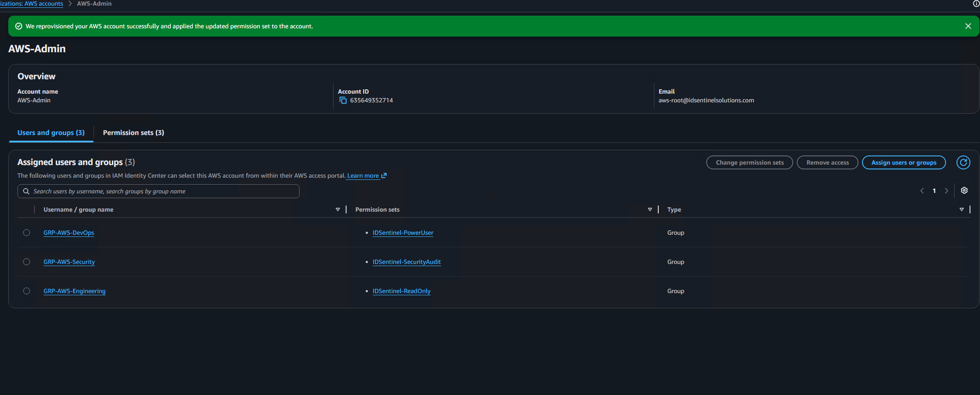The height and width of the screenshot is (395, 980).
Task: Open GRP-AWS-Security group link
Action: 69,262
